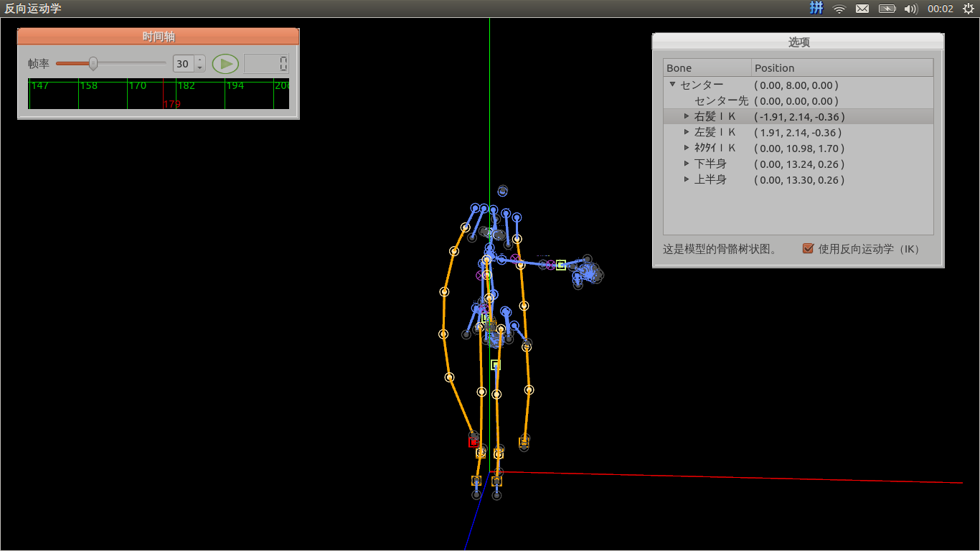
Task: Open the Wi-Fi network indicator
Action: click(x=839, y=9)
